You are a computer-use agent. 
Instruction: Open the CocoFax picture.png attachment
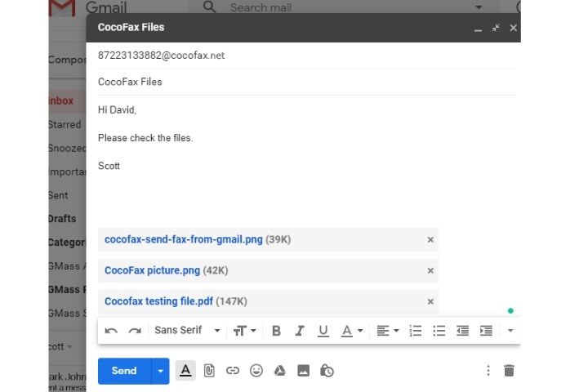tap(152, 270)
